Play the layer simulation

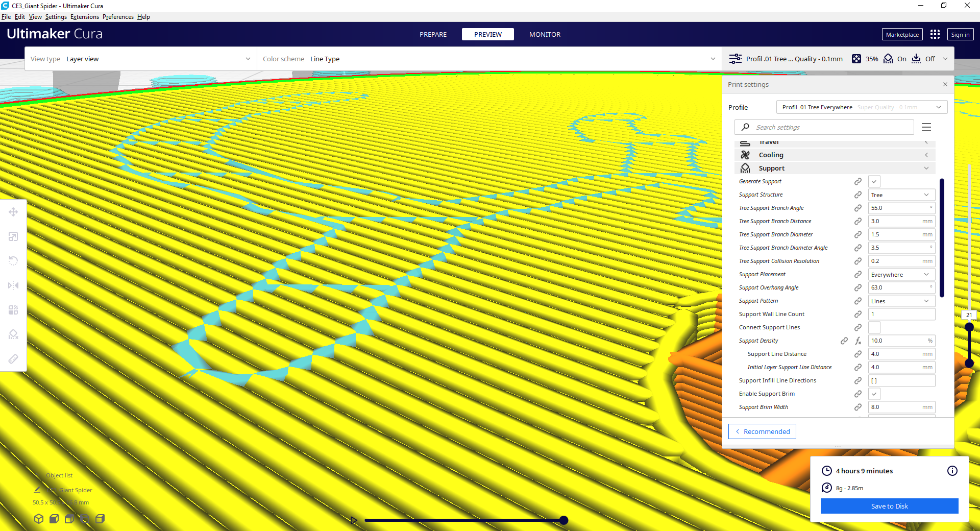click(354, 520)
